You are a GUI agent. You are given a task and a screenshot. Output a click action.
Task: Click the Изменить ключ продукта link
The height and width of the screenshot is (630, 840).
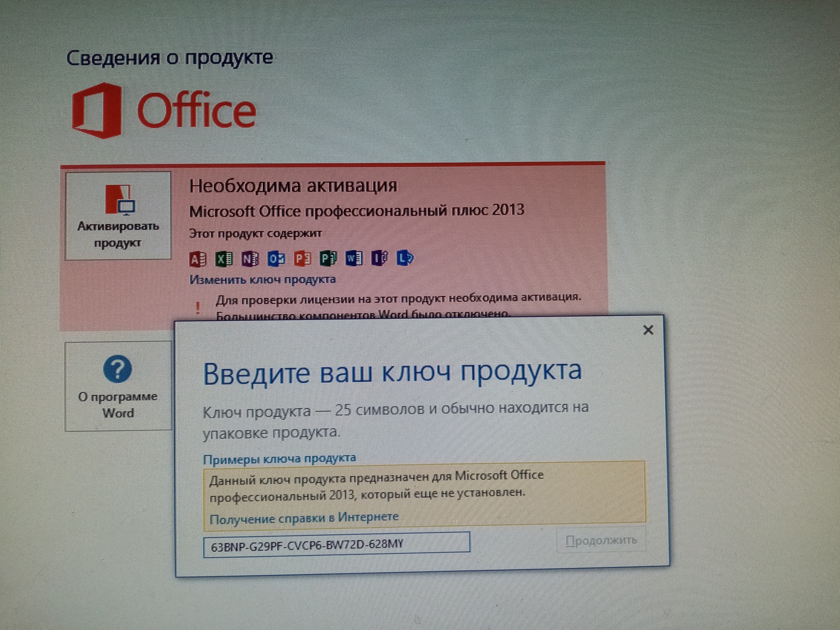pyautogui.click(x=262, y=280)
